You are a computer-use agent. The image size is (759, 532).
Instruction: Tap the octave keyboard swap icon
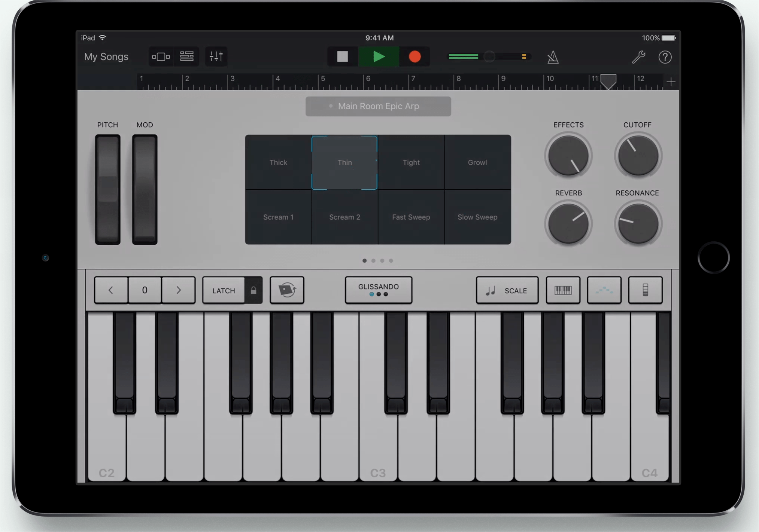pos(287,290)
